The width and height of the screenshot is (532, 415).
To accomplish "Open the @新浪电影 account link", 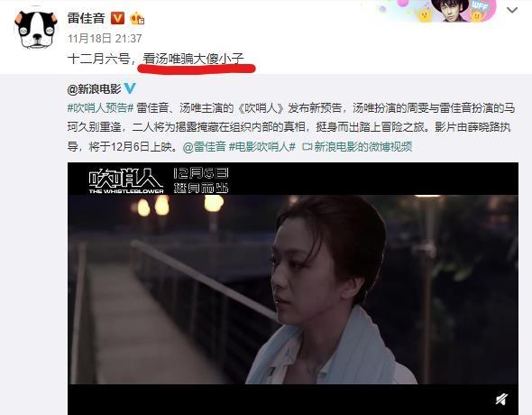I will [94, 89].
